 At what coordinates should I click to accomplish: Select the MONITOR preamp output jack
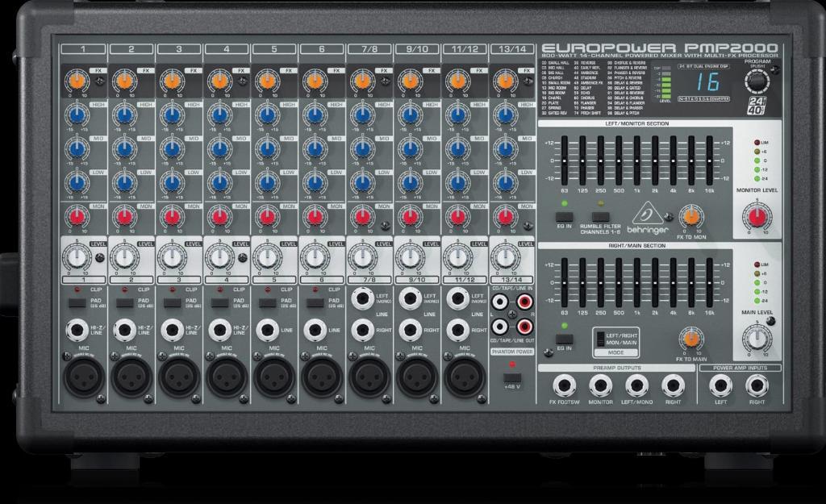(600, 386)
